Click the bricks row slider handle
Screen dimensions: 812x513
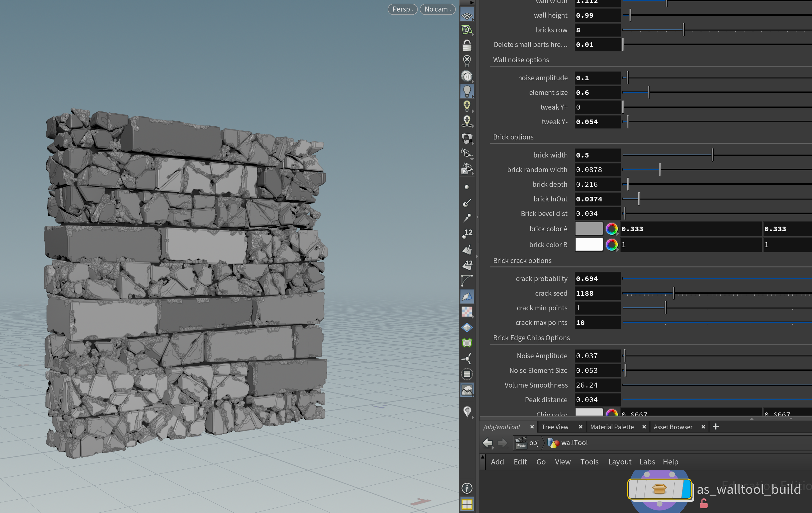click(x=683, y=30)
